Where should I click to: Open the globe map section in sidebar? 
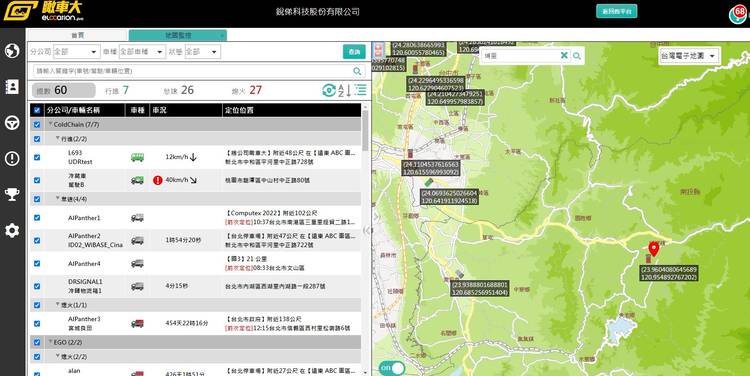[12, 51]
